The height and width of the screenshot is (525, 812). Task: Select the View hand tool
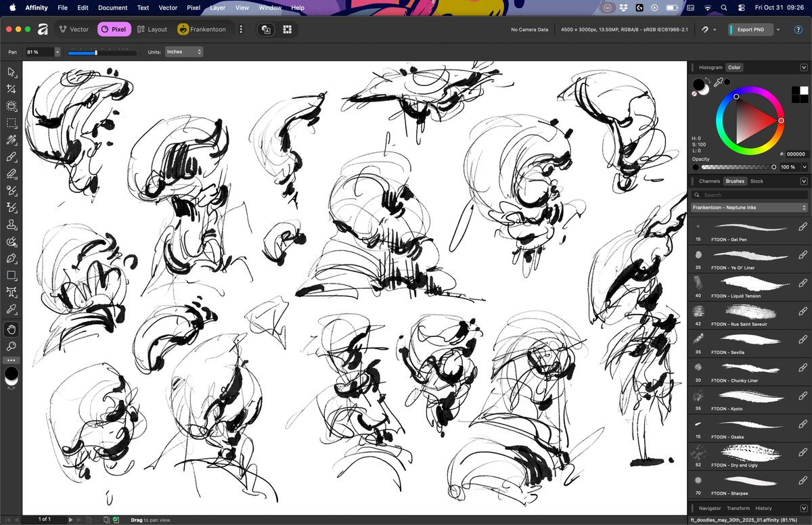pyautogui.click(x=12, y=329)
